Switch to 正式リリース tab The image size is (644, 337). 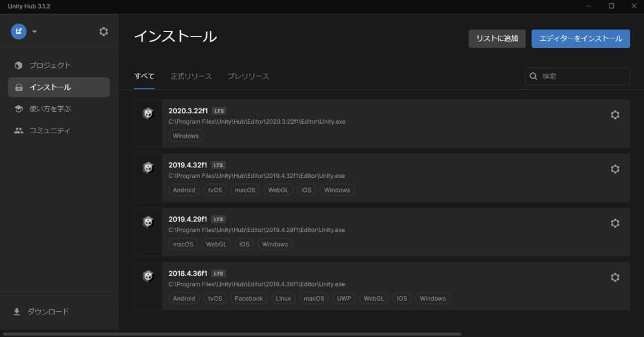point(191,76)
